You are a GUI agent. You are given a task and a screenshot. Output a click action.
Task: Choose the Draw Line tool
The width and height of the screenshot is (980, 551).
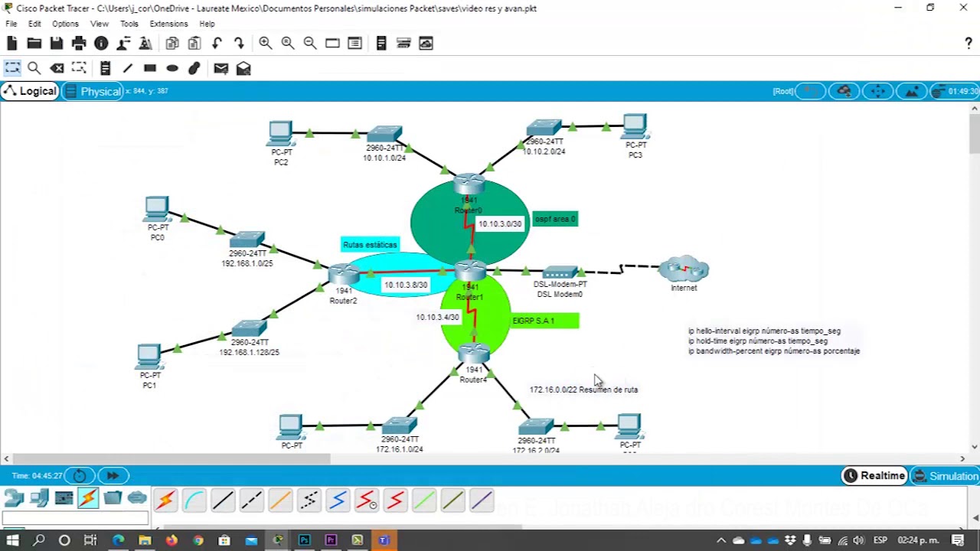tap(128, 69)
